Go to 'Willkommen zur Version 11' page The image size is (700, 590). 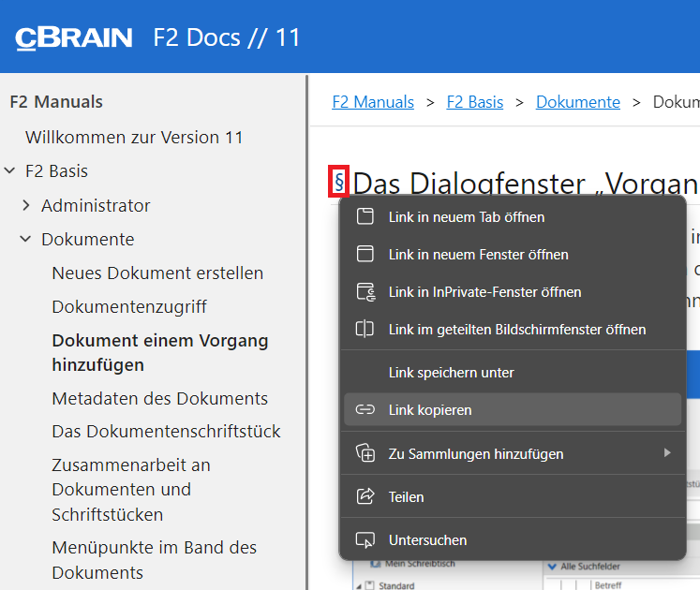(x=134, y=138)
